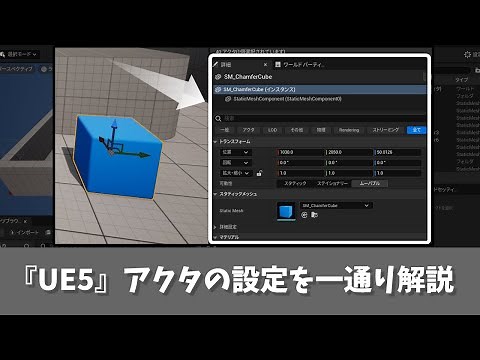480x360 pixels.
Task: Collapse the トランスフォーム section
Action: tap(215, 142)
